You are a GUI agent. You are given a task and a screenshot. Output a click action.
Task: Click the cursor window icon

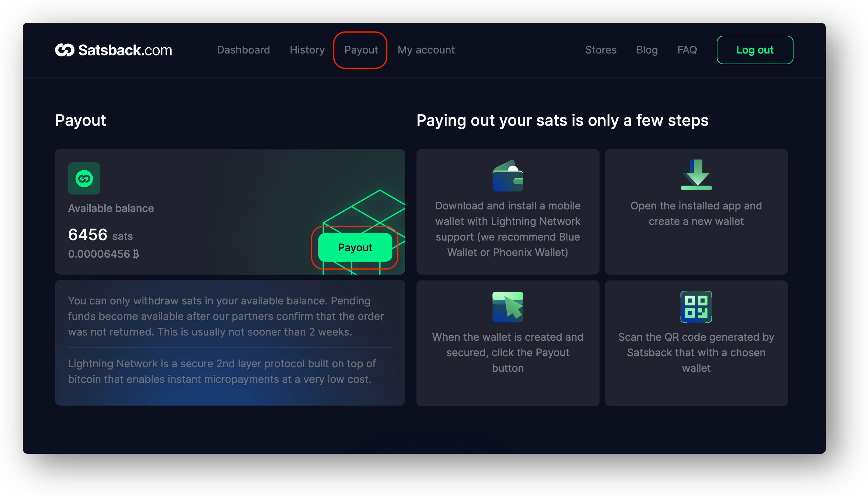point(508,307)
